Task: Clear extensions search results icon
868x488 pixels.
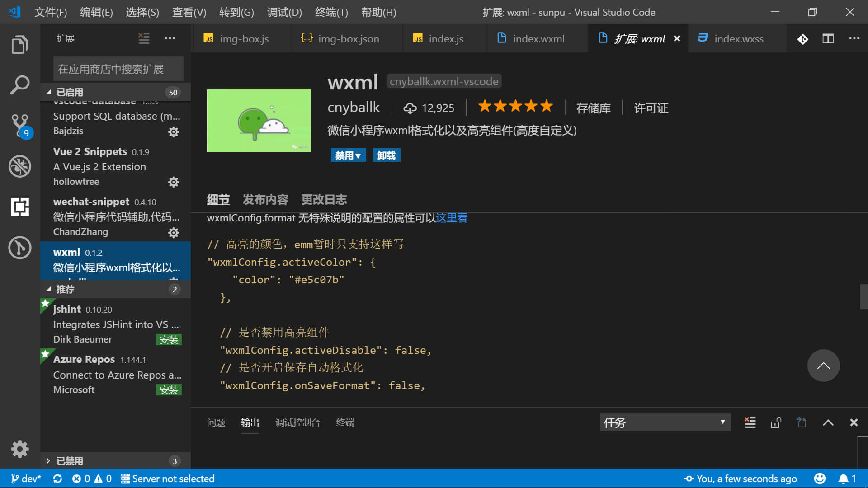Action: pos(144,38)
